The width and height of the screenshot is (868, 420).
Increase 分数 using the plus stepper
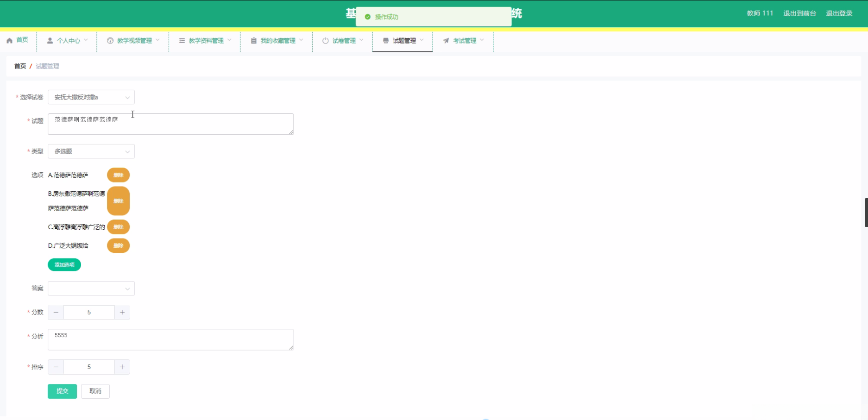(122, 313)
